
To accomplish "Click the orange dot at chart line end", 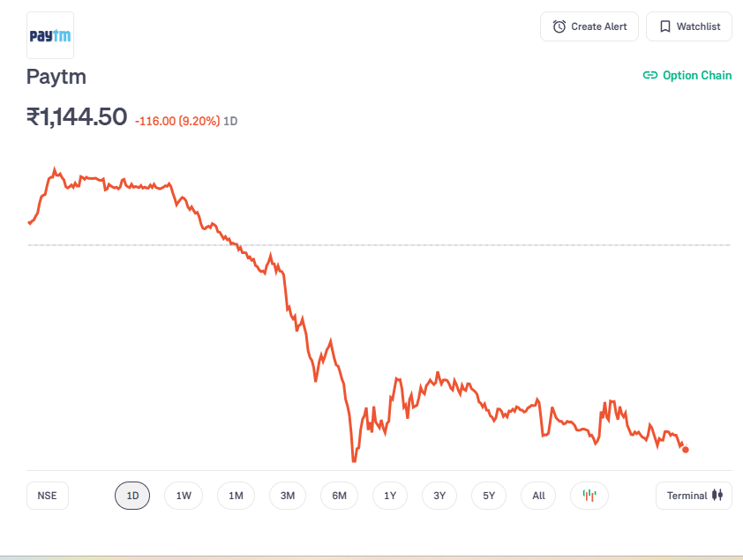I will [686, 450].
